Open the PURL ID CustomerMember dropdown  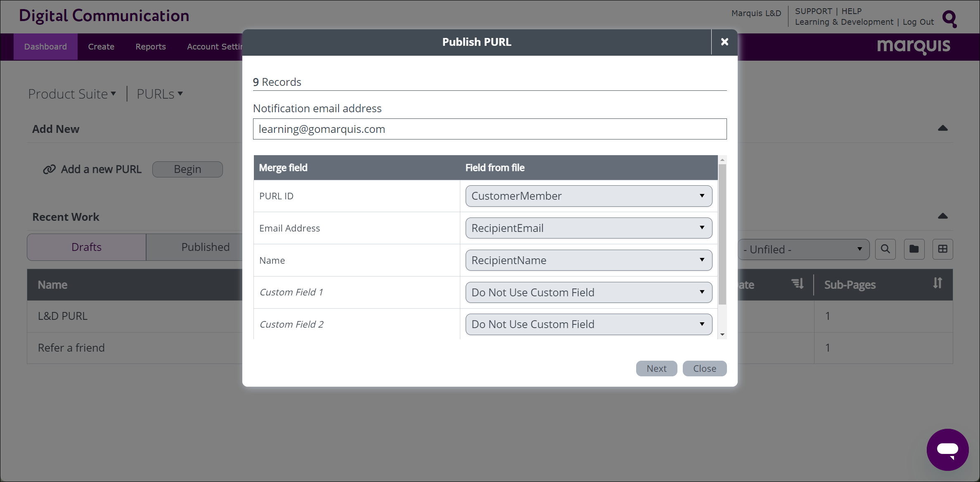coord(589,196)
